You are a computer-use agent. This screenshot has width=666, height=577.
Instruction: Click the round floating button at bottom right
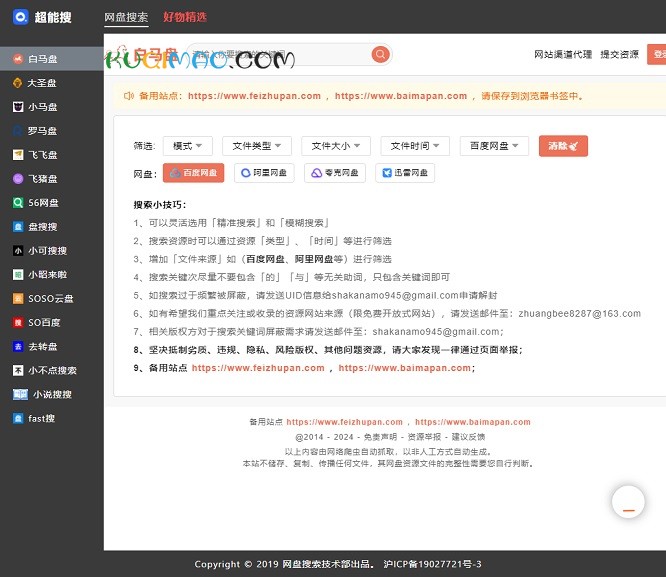click(x=628, y=502)
